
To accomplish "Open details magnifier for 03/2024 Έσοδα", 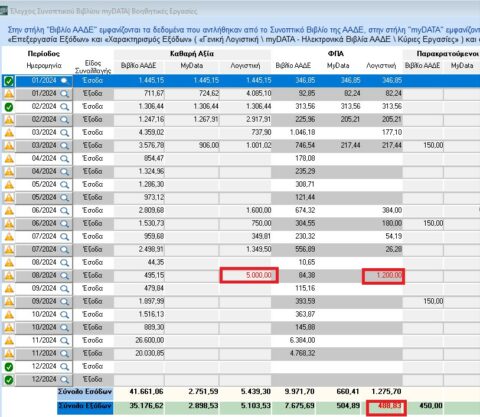I will click(x=65, y=133).
